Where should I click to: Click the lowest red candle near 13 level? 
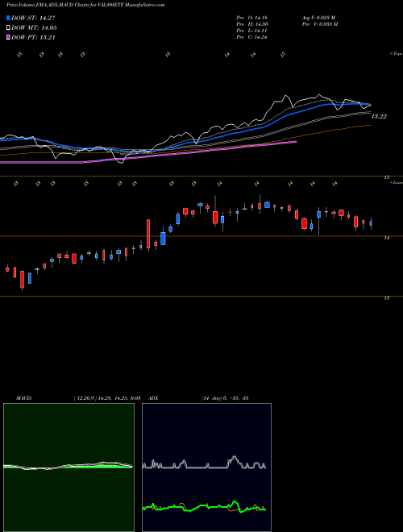pos(23,279)
